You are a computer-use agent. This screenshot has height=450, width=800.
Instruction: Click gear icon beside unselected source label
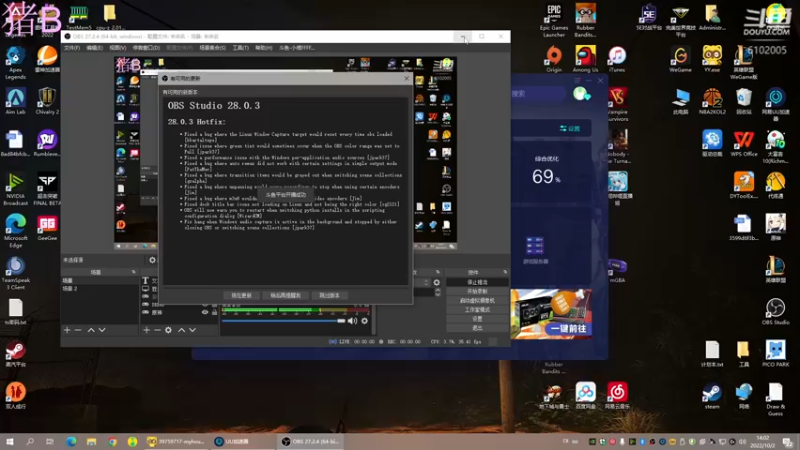point(152,260)
